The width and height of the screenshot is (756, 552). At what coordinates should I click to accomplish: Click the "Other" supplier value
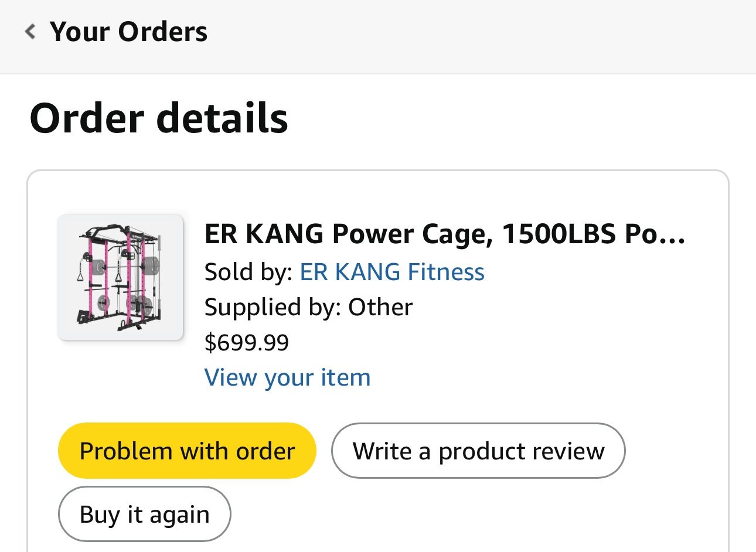pos(380,307)
